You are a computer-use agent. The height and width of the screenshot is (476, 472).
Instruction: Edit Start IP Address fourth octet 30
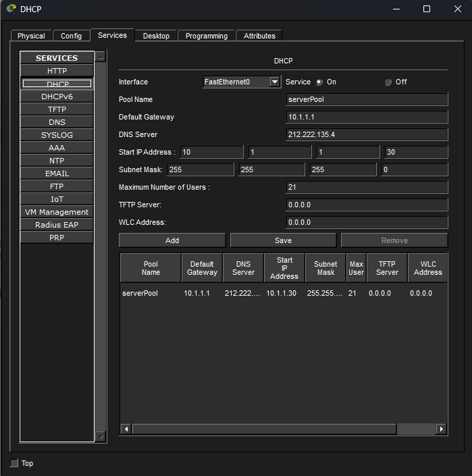(x=416, y=152)
